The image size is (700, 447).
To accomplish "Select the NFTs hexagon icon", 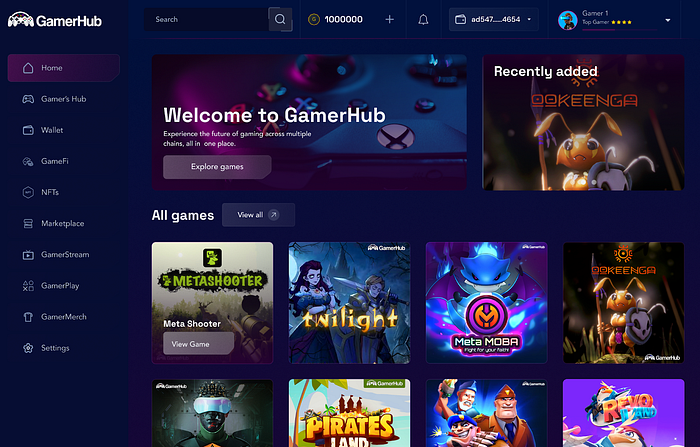I will (x=28, y=192).
